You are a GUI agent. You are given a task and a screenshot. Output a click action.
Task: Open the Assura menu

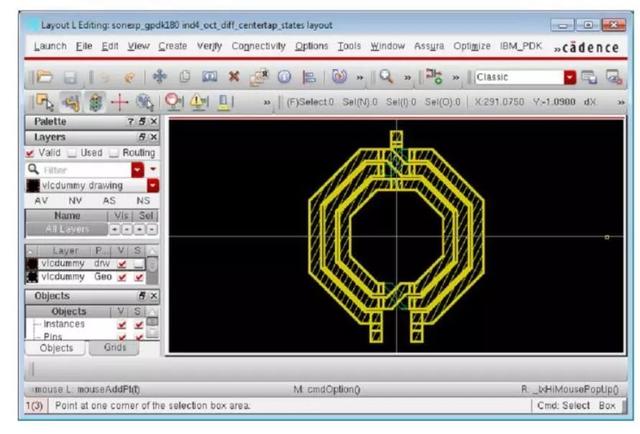point(429,46)
